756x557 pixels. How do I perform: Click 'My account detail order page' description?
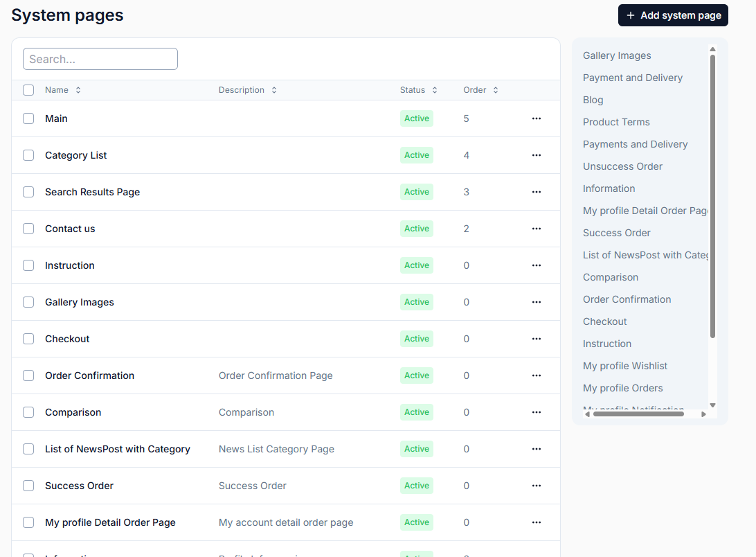tap(286, 522)
